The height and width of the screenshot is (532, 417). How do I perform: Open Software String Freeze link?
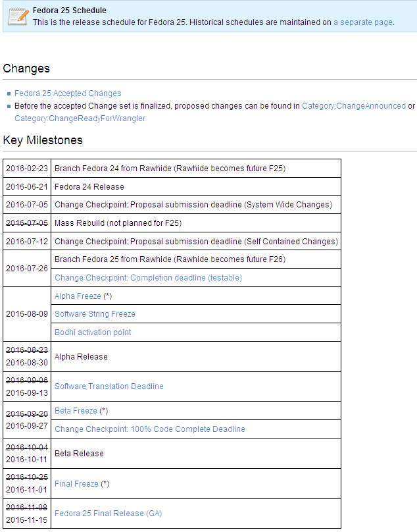95,314
